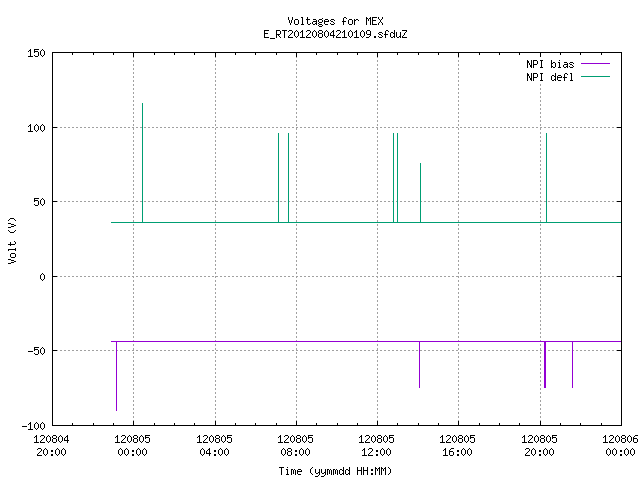Click the purple bias spike near 14:00
The width and height of the screenshot is (640, 480).
click(x=419, y=364)
